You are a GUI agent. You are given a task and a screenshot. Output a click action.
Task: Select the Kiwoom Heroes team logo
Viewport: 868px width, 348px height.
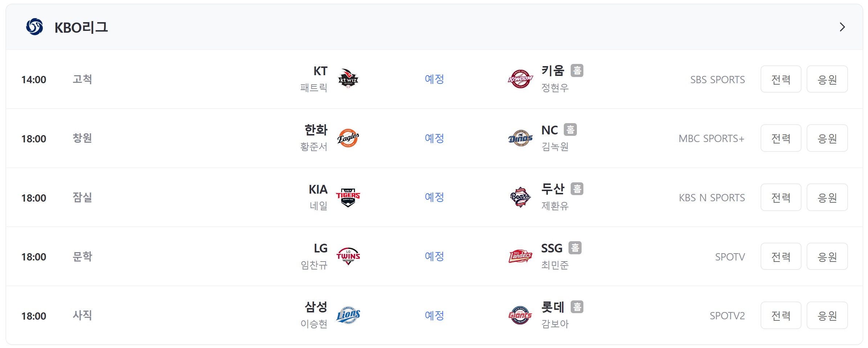click(x=520, y=79)
